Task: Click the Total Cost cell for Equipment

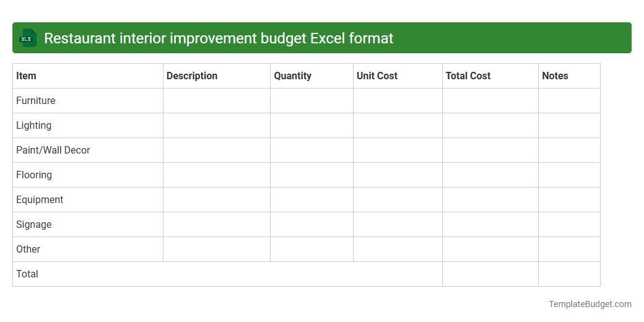Action: 490,199
